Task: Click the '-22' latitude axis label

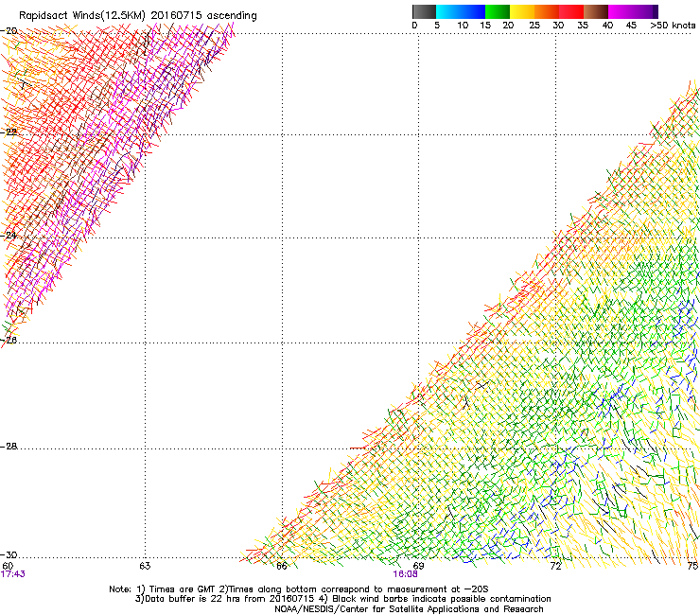Action: (9, 132)
